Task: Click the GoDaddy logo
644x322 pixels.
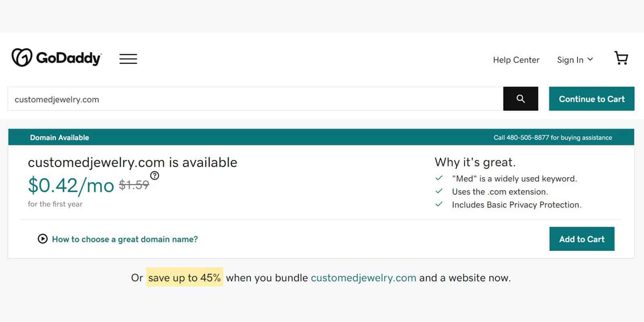Action: tap(56, 58)
